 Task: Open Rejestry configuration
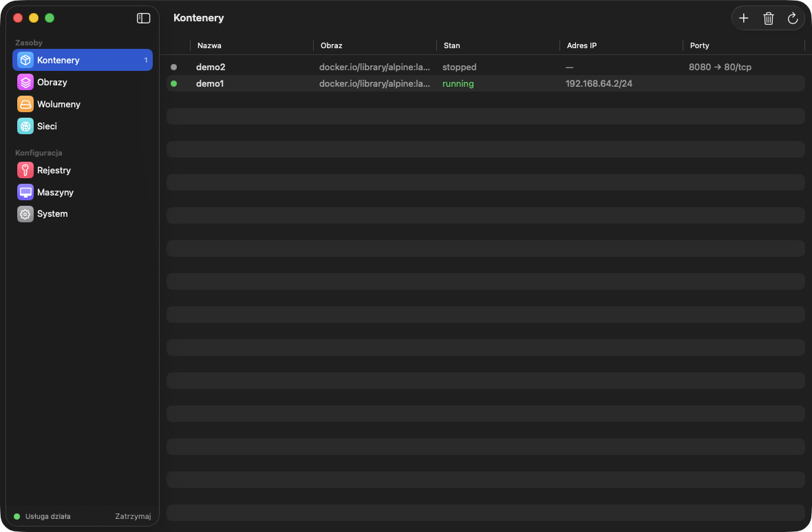[83, 170]
